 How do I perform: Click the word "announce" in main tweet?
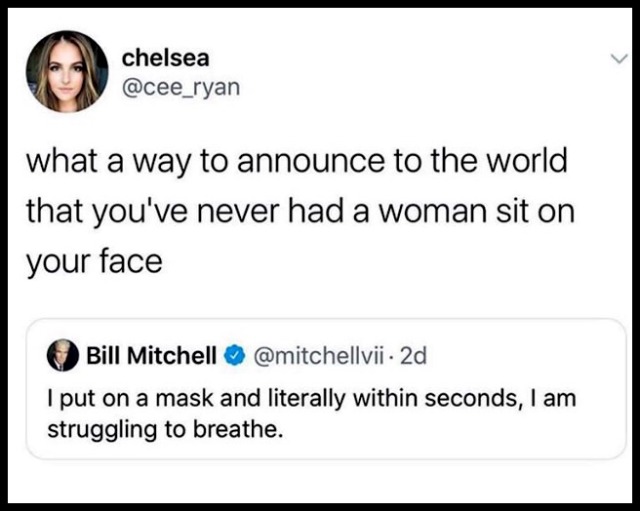tap(311, 161)
